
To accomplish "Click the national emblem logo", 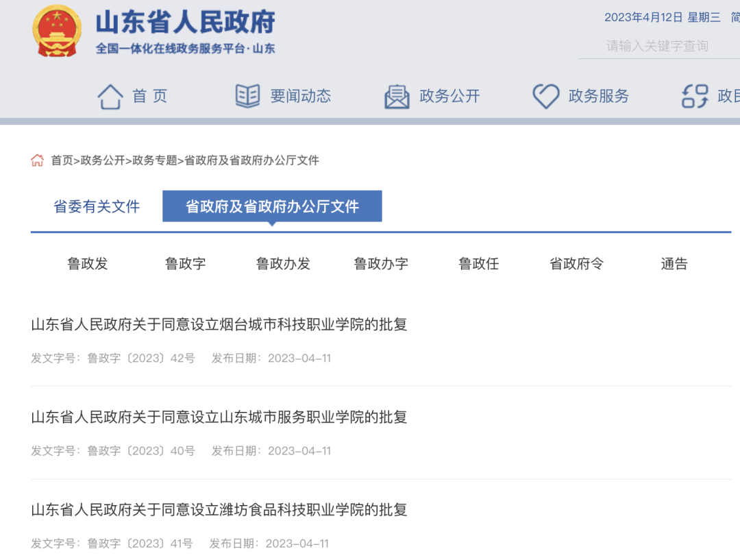I will point(57,32).
